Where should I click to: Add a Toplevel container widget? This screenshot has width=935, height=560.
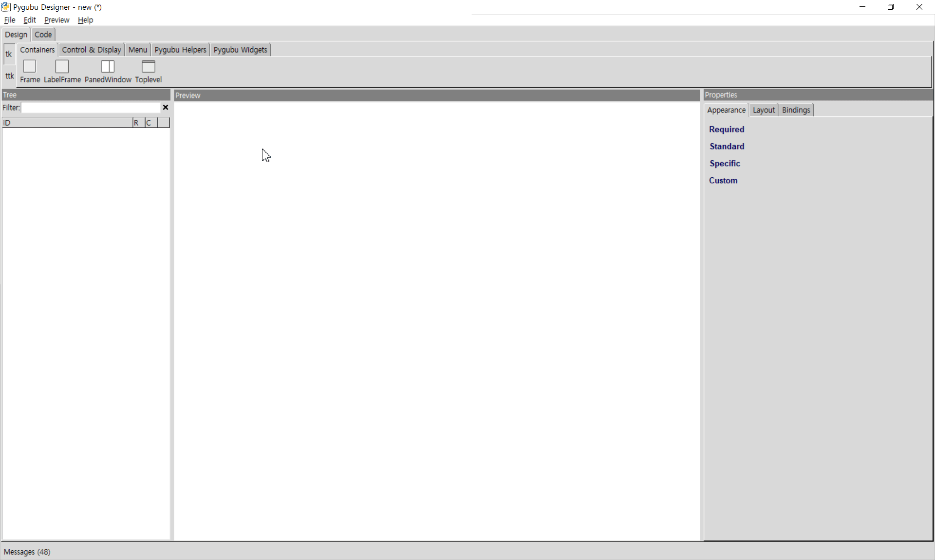148,71
